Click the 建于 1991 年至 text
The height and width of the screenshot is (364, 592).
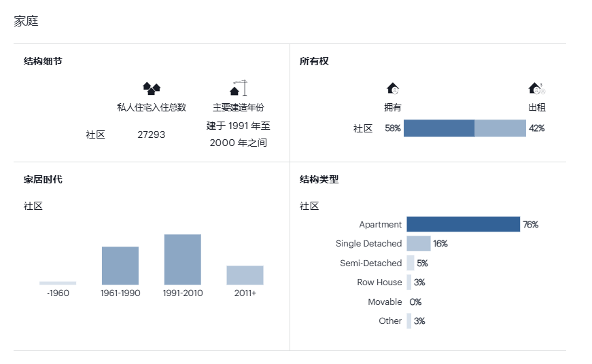coord(239,126)
